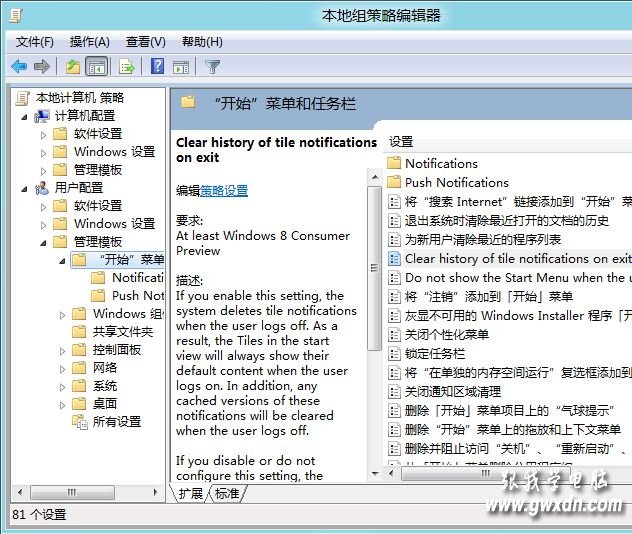Select Notificati... subfolder in tree

click(x=137, y=277)
